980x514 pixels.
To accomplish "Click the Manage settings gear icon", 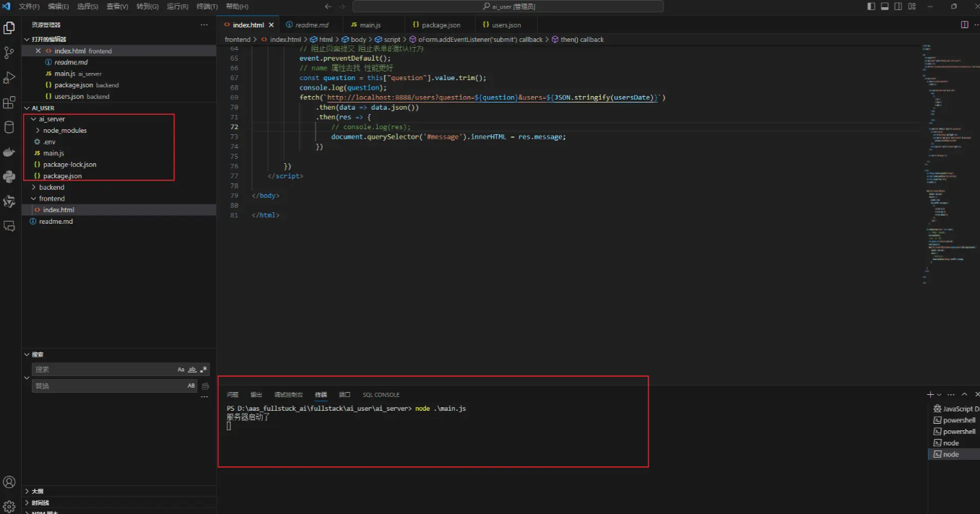I will point(9,506).
